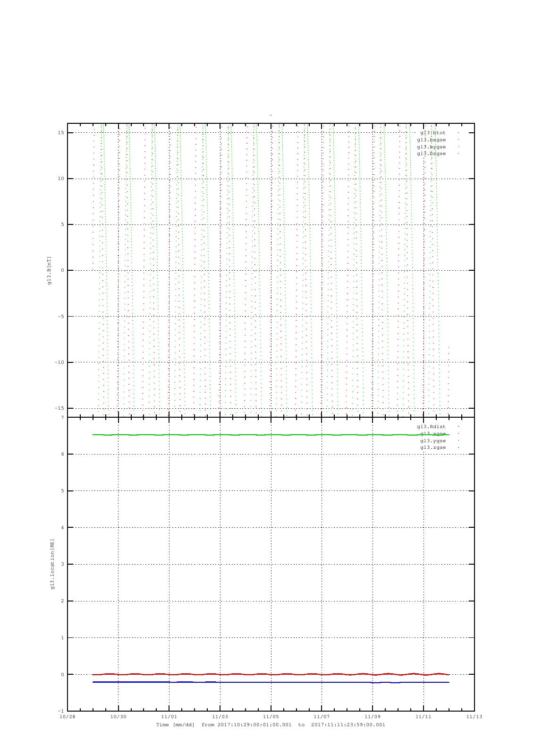
Task: Select the -5 tick on g13.B axis
Action: click(61, 317)
